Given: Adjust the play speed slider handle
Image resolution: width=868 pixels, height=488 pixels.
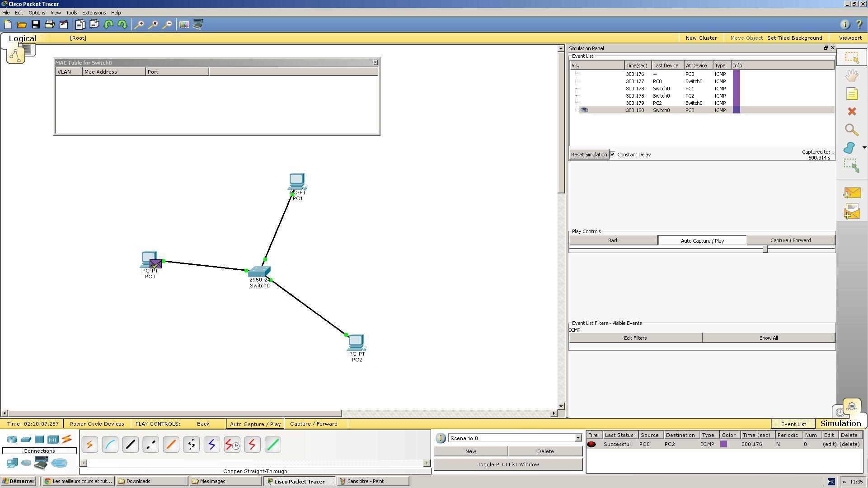Looking at the screenshot, I should (x=765, y=249).
